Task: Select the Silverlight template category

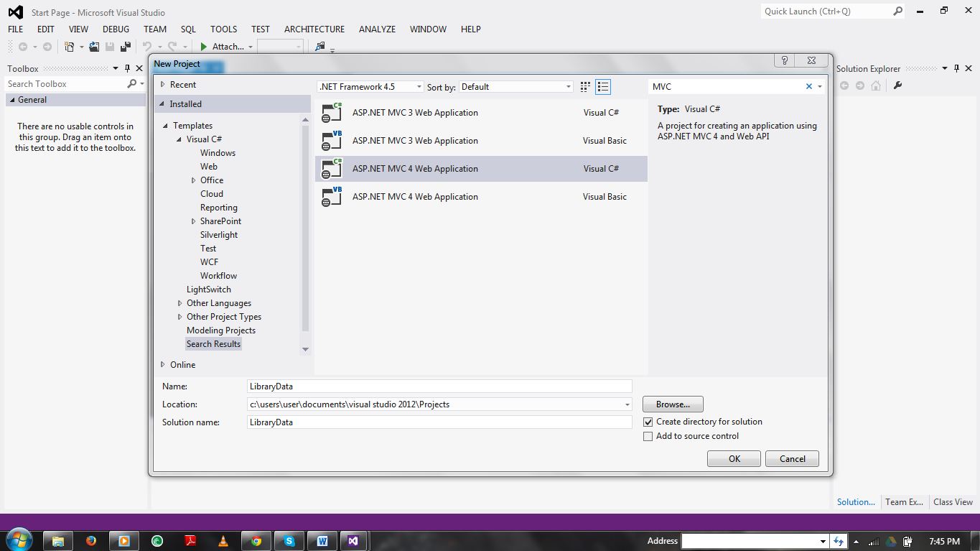Action: click(x=219, y=235)
